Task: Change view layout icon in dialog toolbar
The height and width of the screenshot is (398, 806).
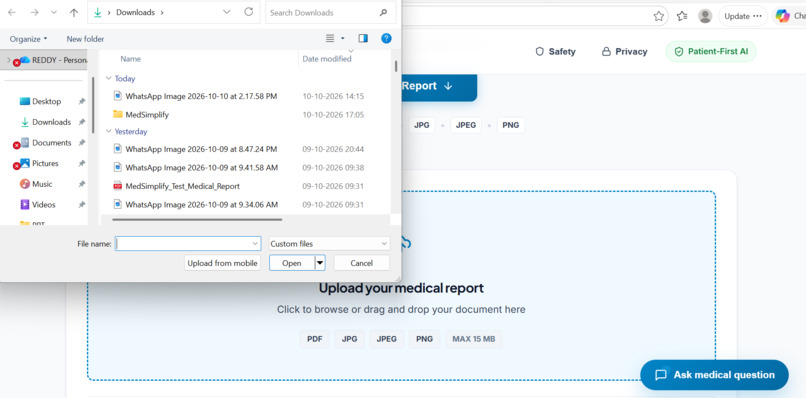Action: point(331,39)
